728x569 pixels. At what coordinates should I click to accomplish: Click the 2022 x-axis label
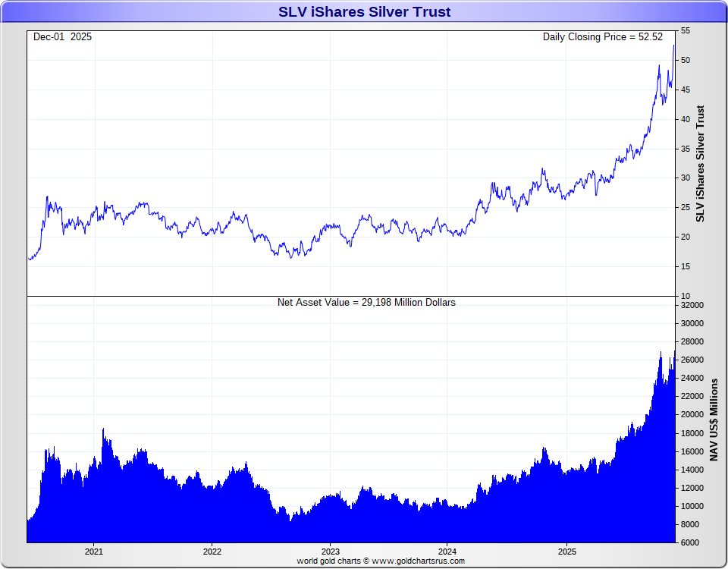212,552
